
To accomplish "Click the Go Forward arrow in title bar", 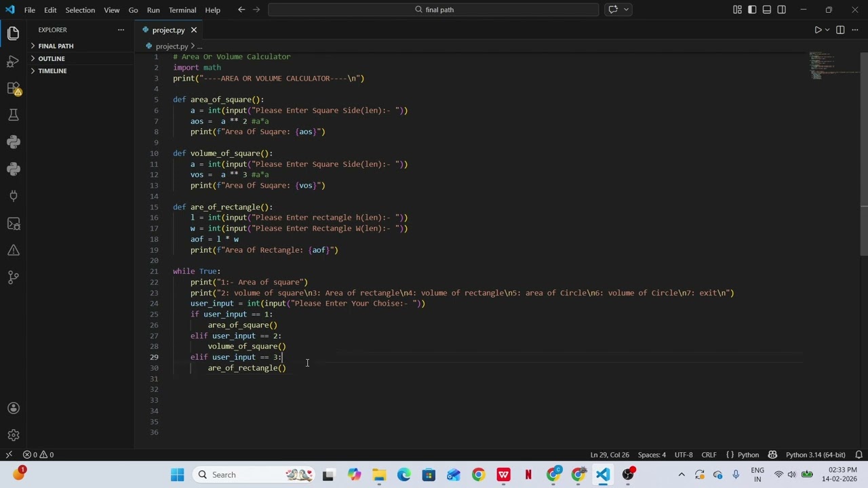I will (257, 9).
